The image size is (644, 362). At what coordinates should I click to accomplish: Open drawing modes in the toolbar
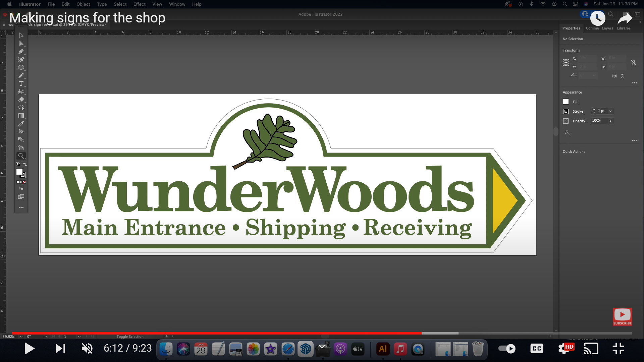point(21,189)
